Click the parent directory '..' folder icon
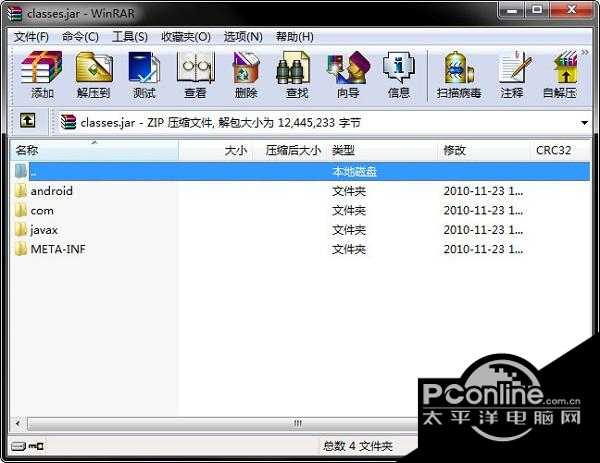This screenshot has height=463, width=600. [21, 171]
